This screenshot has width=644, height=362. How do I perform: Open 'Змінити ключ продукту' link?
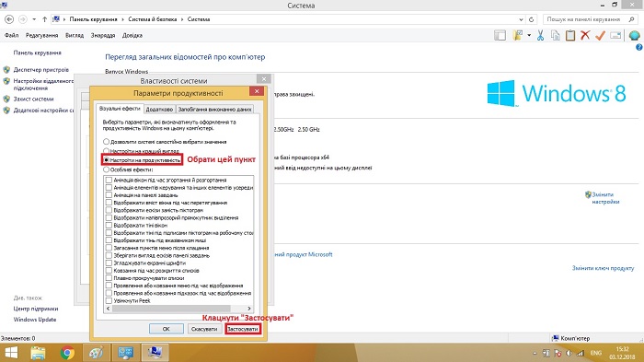pyautogui.click(x=603, y=268)
